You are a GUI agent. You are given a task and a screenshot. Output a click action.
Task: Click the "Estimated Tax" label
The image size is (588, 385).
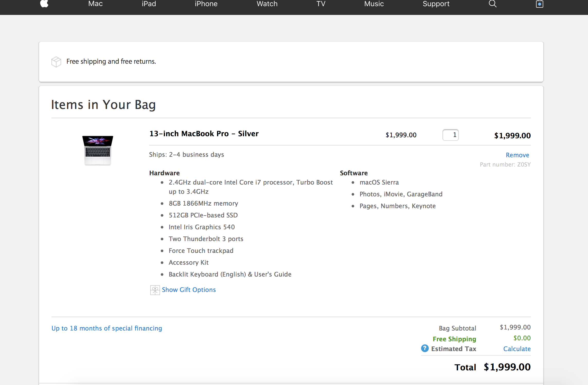coord(454,349)
